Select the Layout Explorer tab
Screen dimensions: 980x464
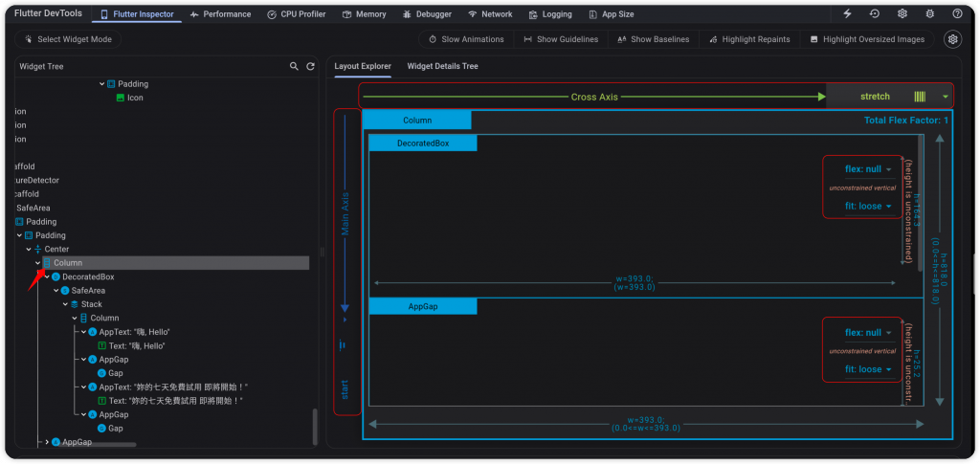pos(363,66)
